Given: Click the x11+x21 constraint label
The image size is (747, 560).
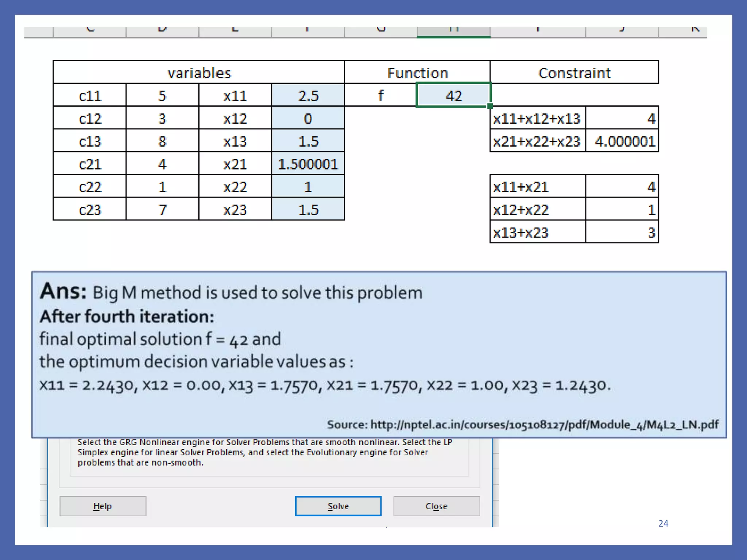Looking at the screenshot, I should (x=538, y=187).
